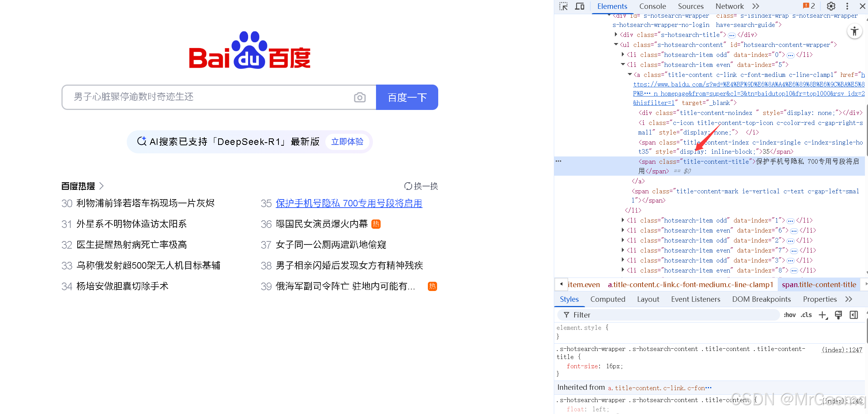Select the span title-content-title DOM line
The width and height of the screenshot is (868, 414).
[710, 166]
